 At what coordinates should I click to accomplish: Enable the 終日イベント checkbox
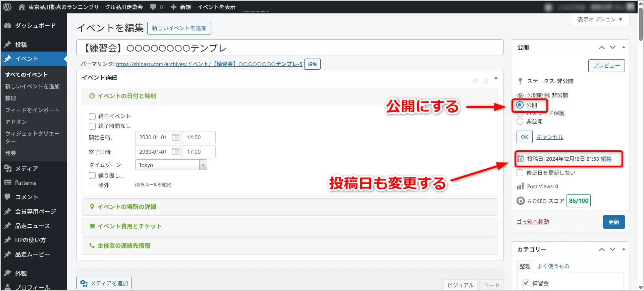92,117
